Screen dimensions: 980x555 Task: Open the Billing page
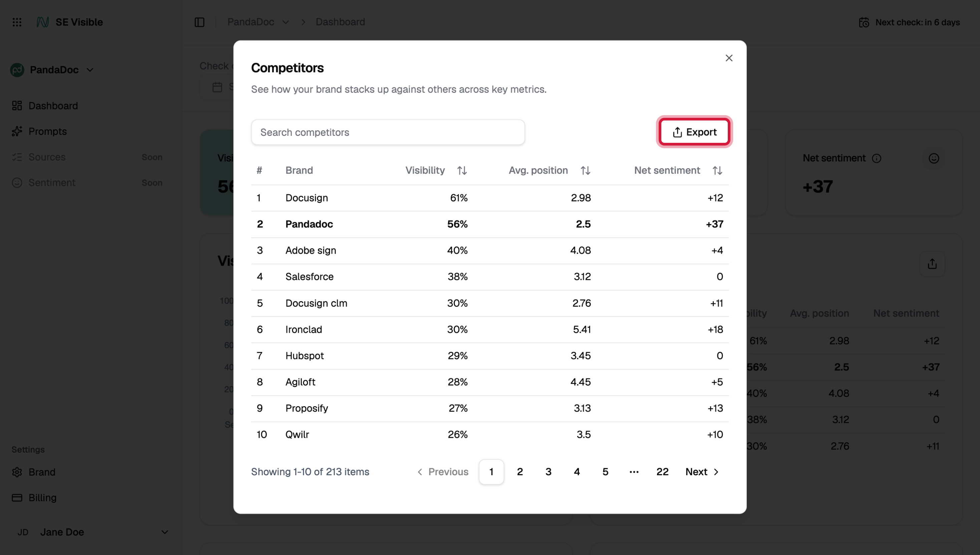(42, 498)
